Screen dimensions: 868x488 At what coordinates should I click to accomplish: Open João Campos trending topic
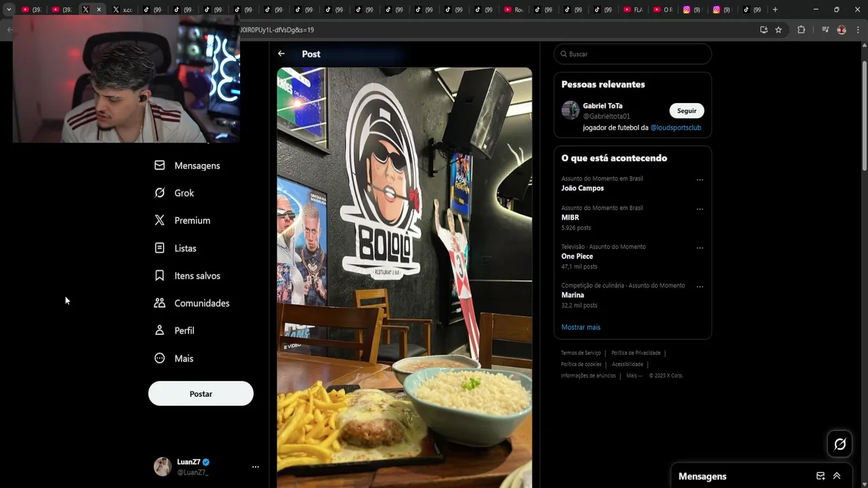coord(583,188)
